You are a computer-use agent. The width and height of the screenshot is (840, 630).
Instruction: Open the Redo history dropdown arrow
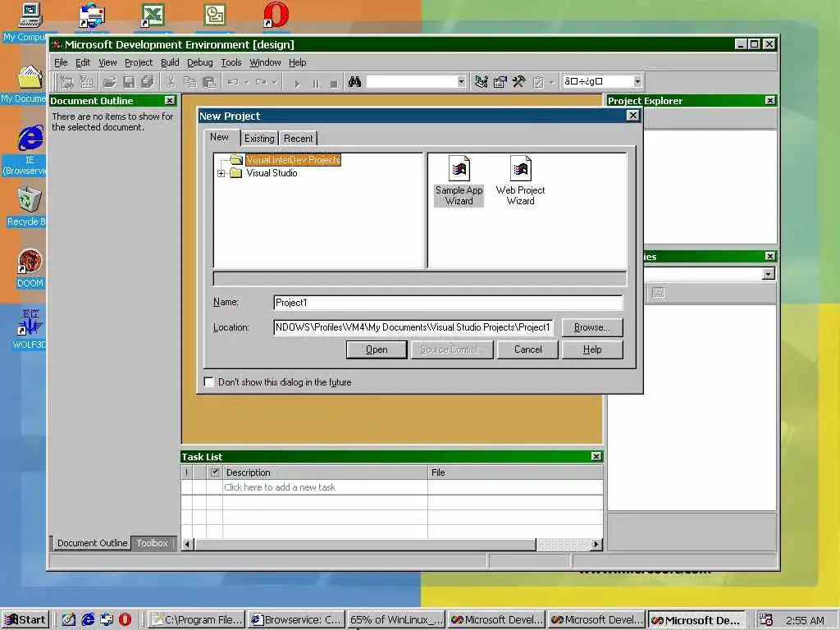tap(275, 82)
